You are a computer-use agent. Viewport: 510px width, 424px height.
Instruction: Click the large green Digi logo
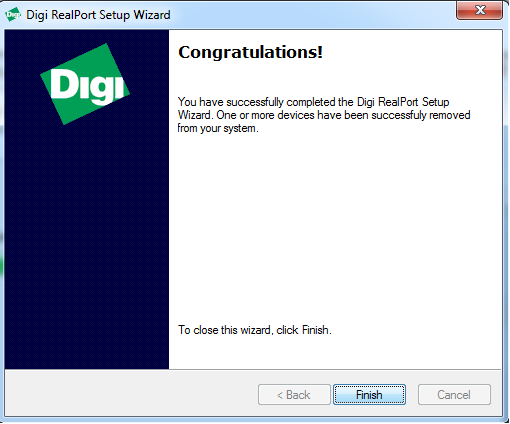85,84
